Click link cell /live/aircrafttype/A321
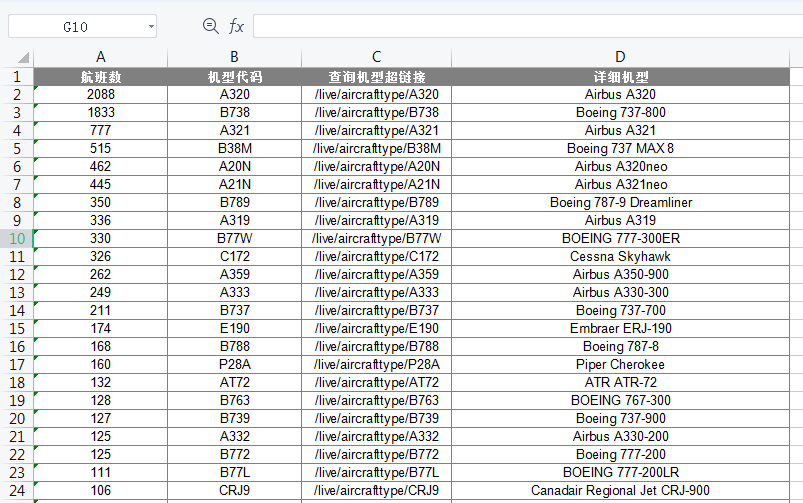The width and height of the screenshot is (803, 503). click(x=376, y=131)
